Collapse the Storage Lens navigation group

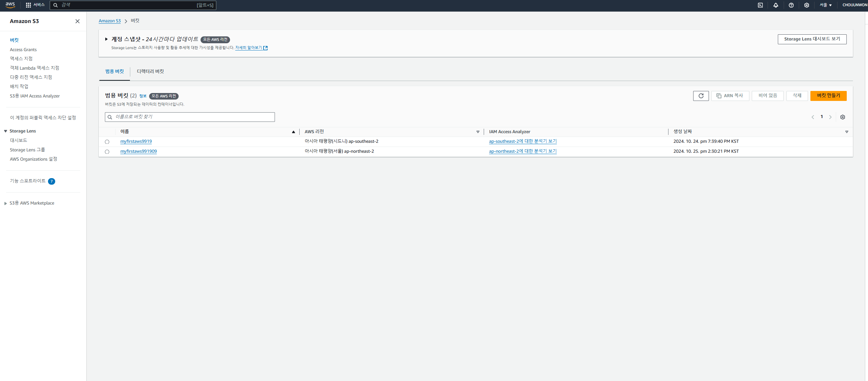tap(5, 131)
